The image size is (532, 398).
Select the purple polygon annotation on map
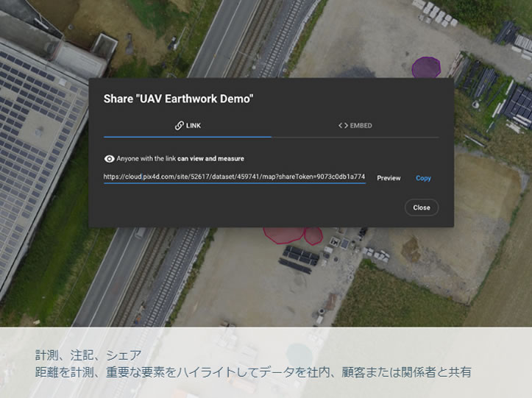[426, 67]
